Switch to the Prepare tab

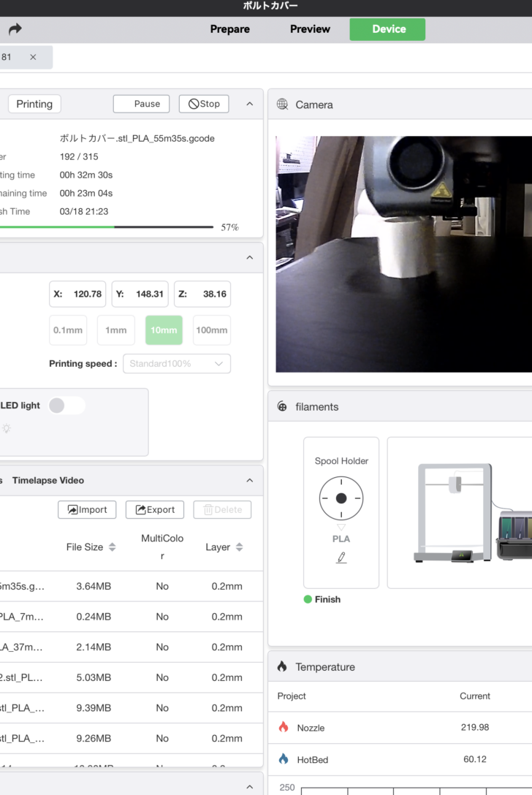[230, 29]
